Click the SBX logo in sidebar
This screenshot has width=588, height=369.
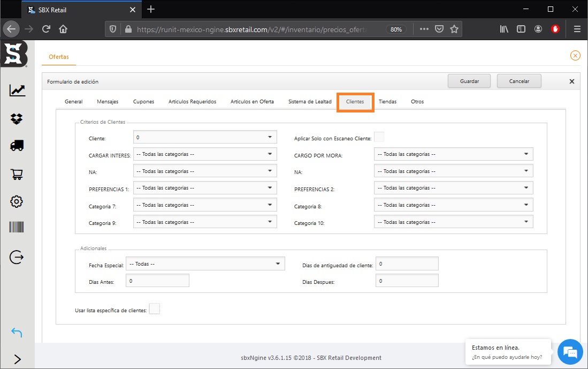[14, 54]
